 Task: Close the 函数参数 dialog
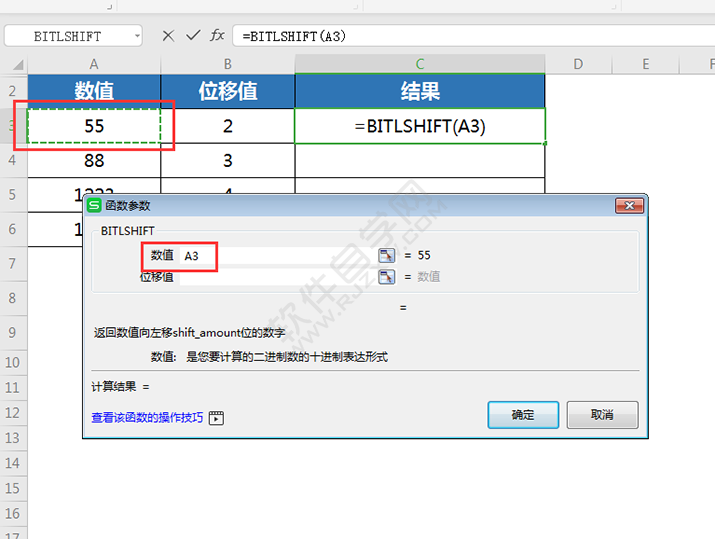tap(629, 206)
